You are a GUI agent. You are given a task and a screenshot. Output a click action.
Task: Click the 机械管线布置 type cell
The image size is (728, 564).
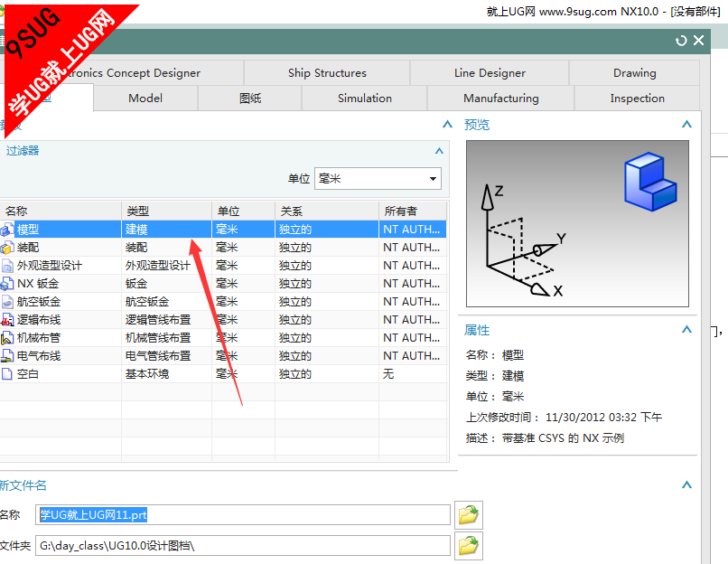[158, 338]
